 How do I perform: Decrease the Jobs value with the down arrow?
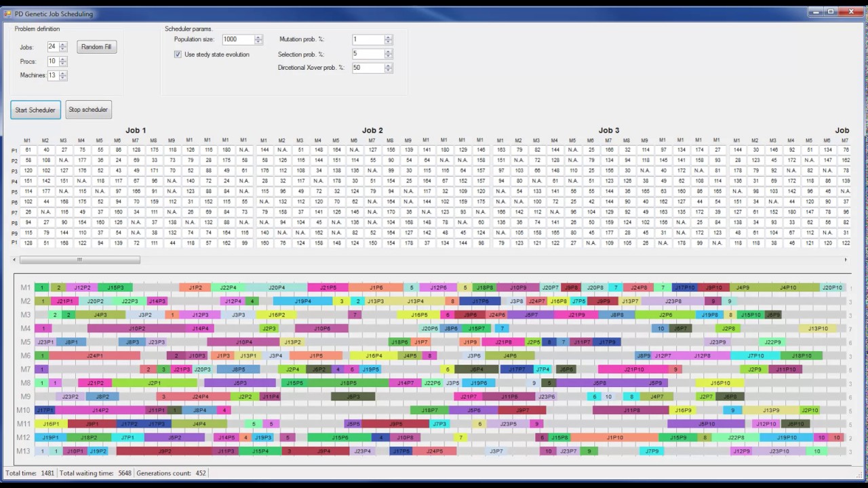click(63, 49)
